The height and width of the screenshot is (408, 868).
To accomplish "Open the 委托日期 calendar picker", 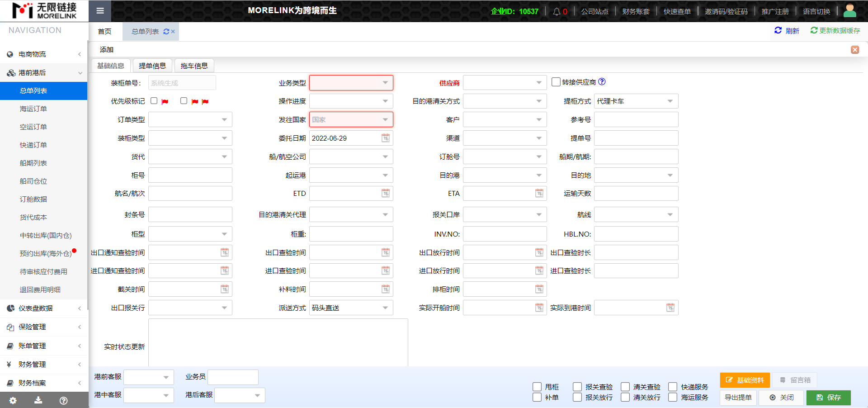I will tap(385, 138).
